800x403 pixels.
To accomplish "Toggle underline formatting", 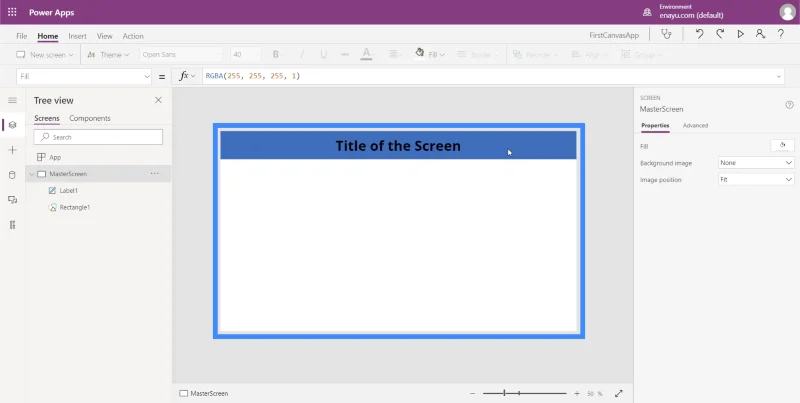I will click(x=323, y=55).
